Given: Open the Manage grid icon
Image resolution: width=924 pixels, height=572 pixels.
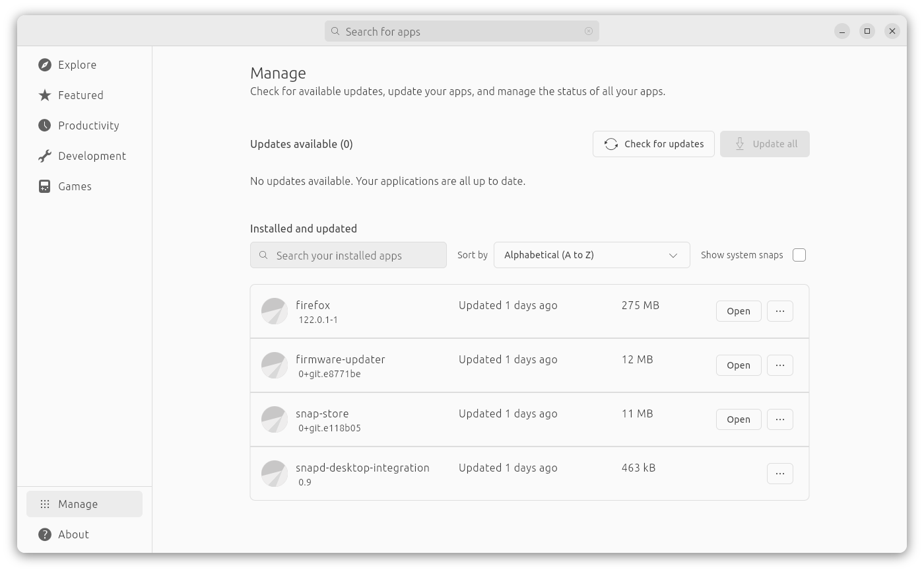Looking at the screenshot, I should [44, 503].
